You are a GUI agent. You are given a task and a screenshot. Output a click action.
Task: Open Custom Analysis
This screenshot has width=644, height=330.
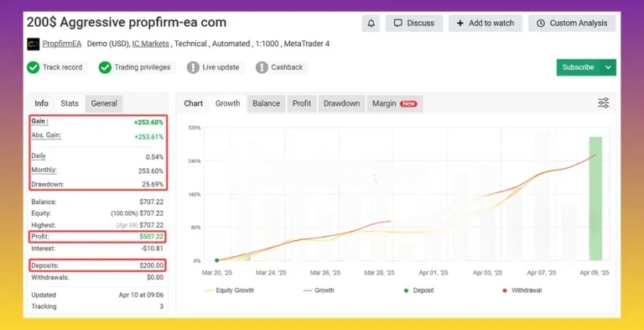point(572,24)
